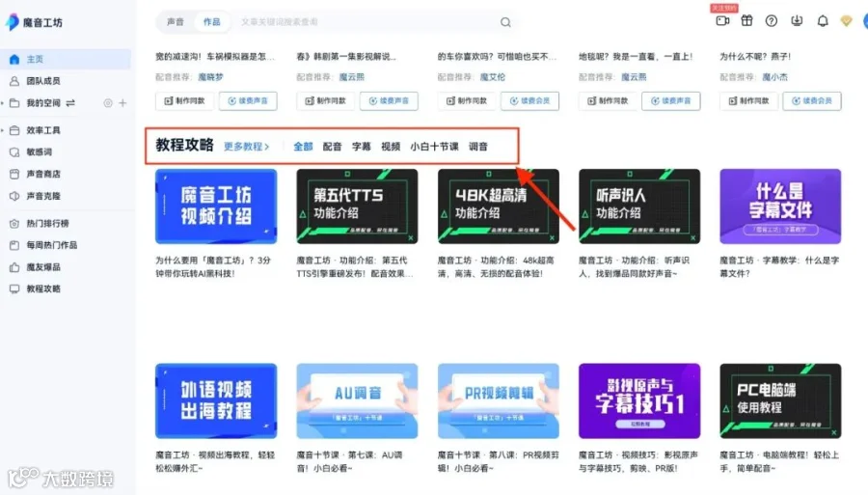Open 声音商店 voice store
Screen dimensions: 868x495
[x=43, y=174]
